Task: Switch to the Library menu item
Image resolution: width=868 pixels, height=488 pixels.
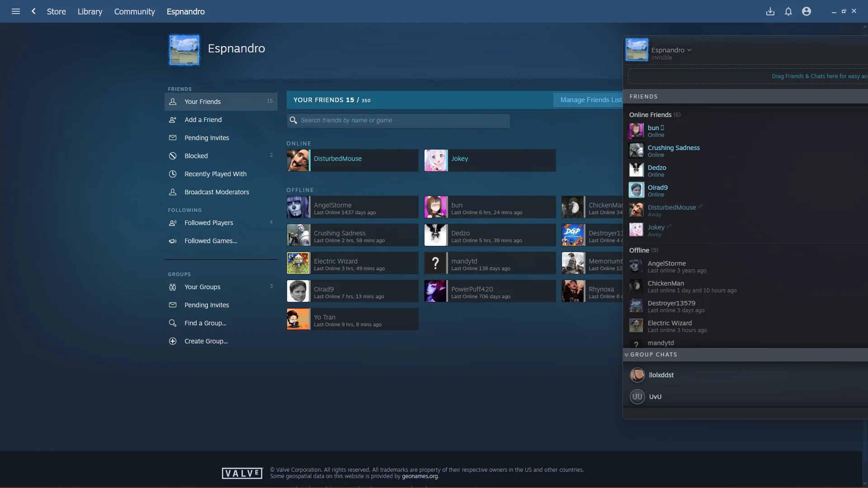Action: pos(90,11)
